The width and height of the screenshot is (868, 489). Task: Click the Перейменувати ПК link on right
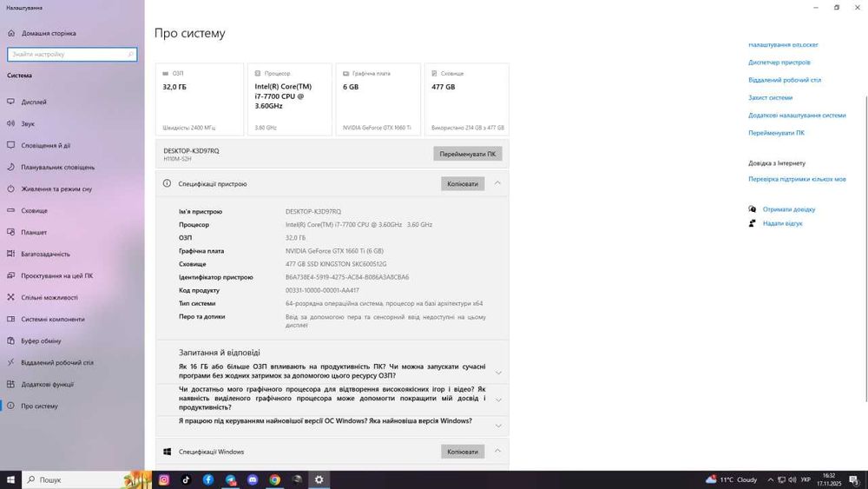click(776, 133)
